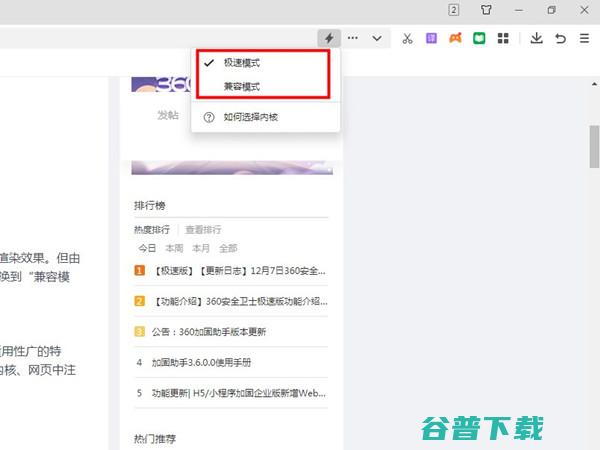Viewport: 600px width, 450px height.
Task: Click the question mark help icon
Action: [209, 117]
